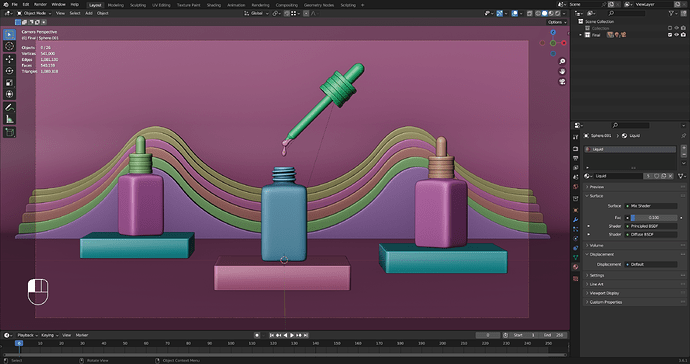Collapse the Final collection tree arrow
Viewport: 690px width, 364px height.
[x=580, y=35]
